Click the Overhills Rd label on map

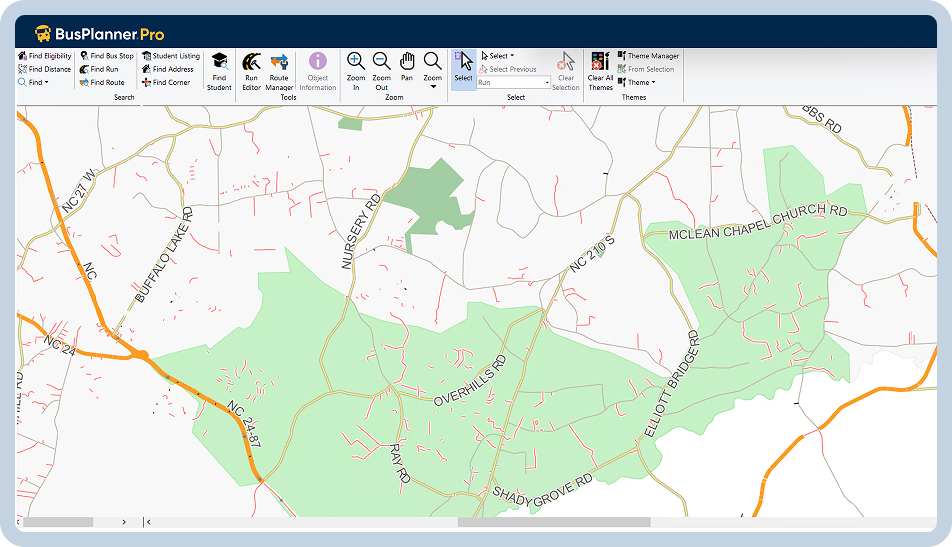[x=470, y=379]
